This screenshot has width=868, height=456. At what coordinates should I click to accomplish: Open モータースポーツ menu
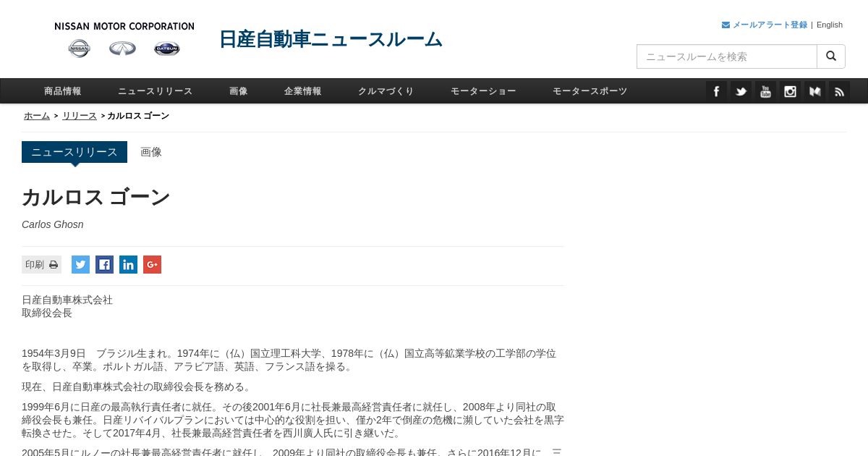[x=590, y=91]
